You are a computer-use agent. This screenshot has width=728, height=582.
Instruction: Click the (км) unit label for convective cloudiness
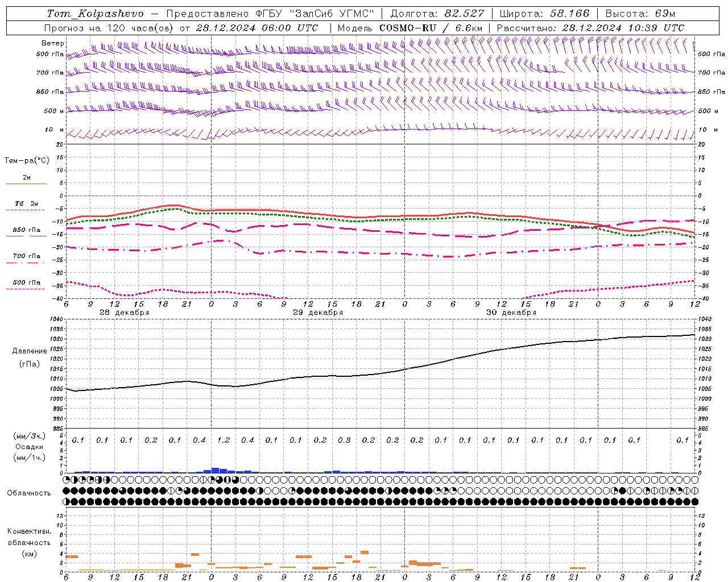[x=29, y=553]
